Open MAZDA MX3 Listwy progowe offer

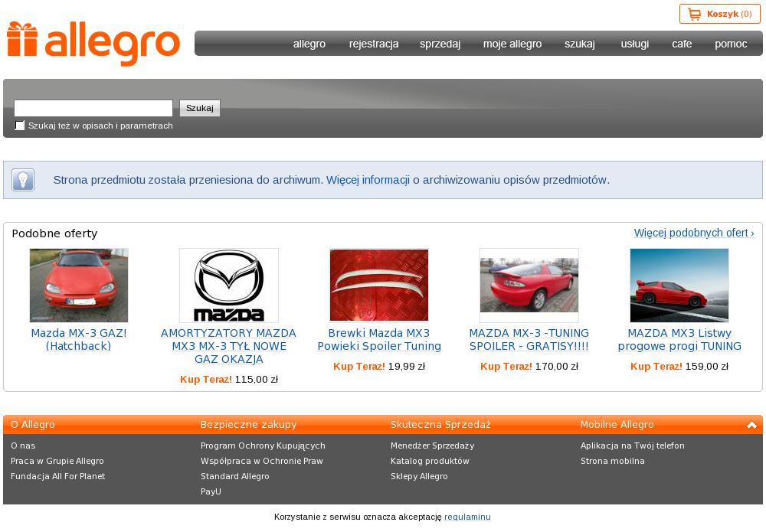[679, 340]
